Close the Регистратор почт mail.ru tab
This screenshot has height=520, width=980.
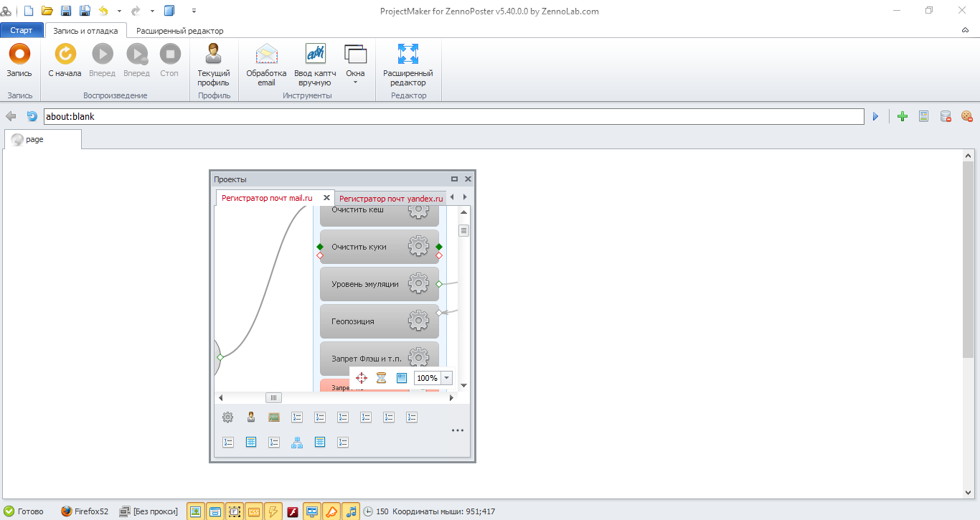pyautogui.click(x=326, y=198)
